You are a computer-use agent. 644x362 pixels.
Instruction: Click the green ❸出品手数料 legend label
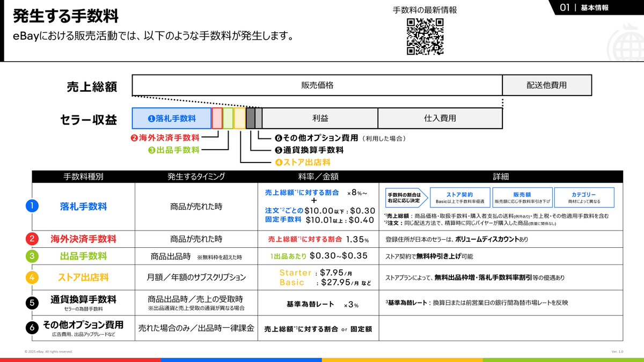coord(174,150)
